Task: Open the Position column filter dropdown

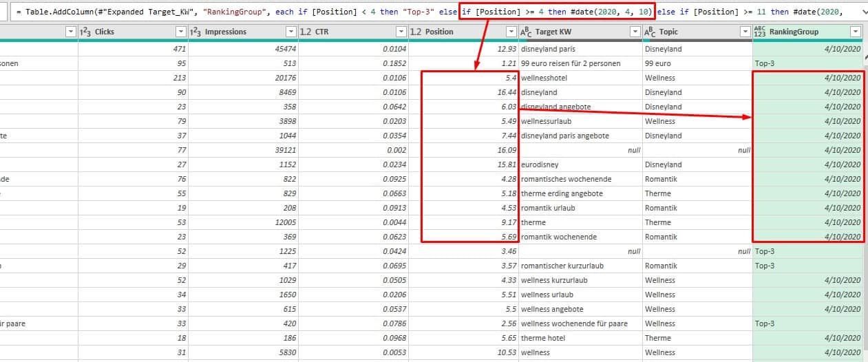Action: point(511,32)
